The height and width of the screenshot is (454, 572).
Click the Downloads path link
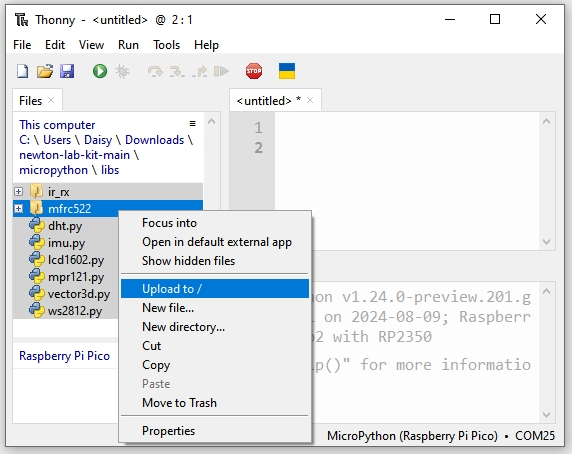coord(155,140)
